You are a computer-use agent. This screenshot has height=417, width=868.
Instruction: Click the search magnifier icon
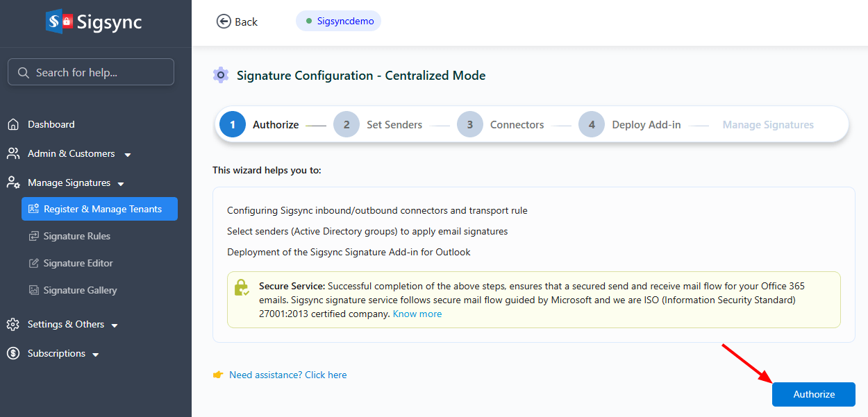click(x=24, y=72)
